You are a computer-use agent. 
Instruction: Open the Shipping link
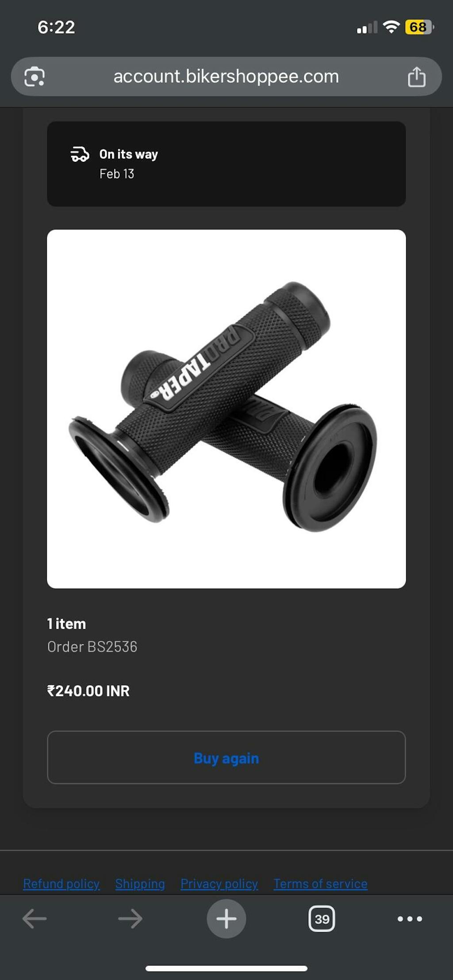[140, 883]
